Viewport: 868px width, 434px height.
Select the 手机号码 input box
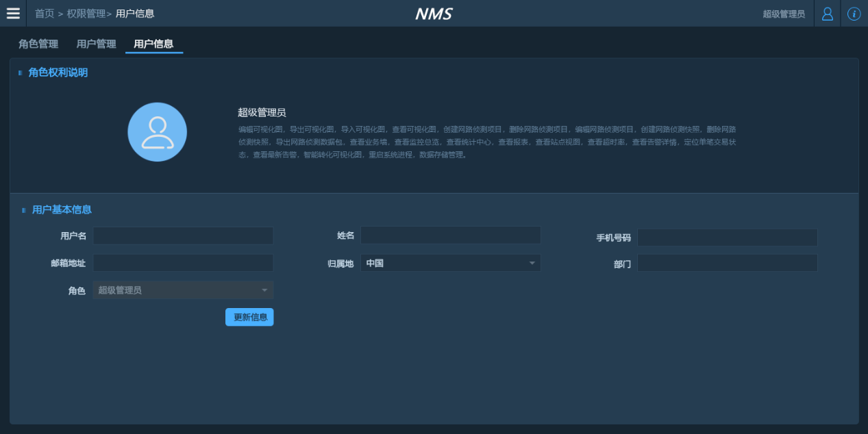pyautogui.click(x=727, y=238)
